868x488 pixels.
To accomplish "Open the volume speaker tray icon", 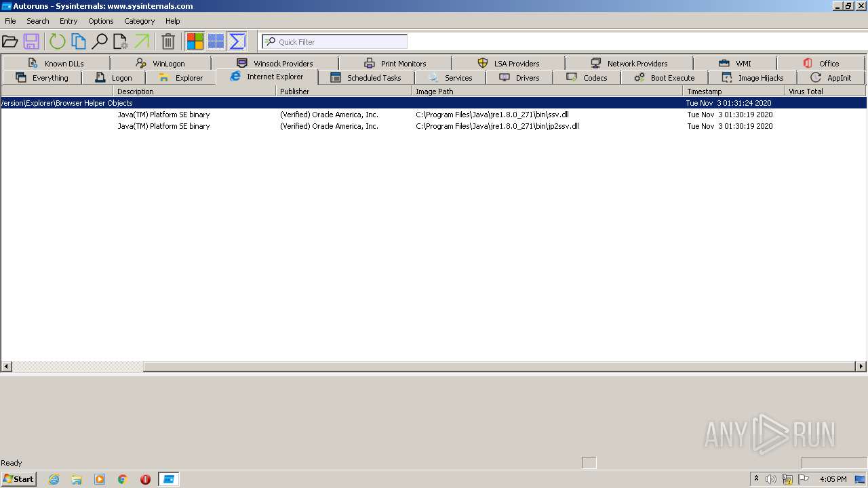I will click(771, 479).
